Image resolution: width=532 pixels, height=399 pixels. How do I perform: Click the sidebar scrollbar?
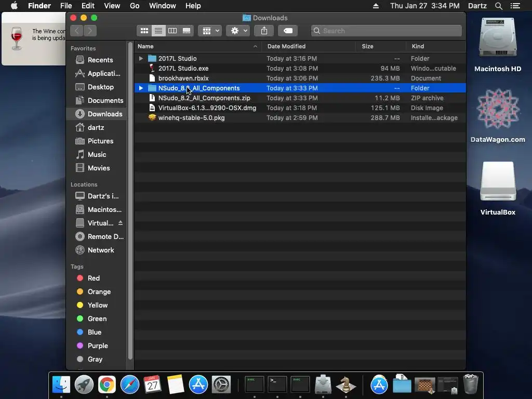pos(130,201)
